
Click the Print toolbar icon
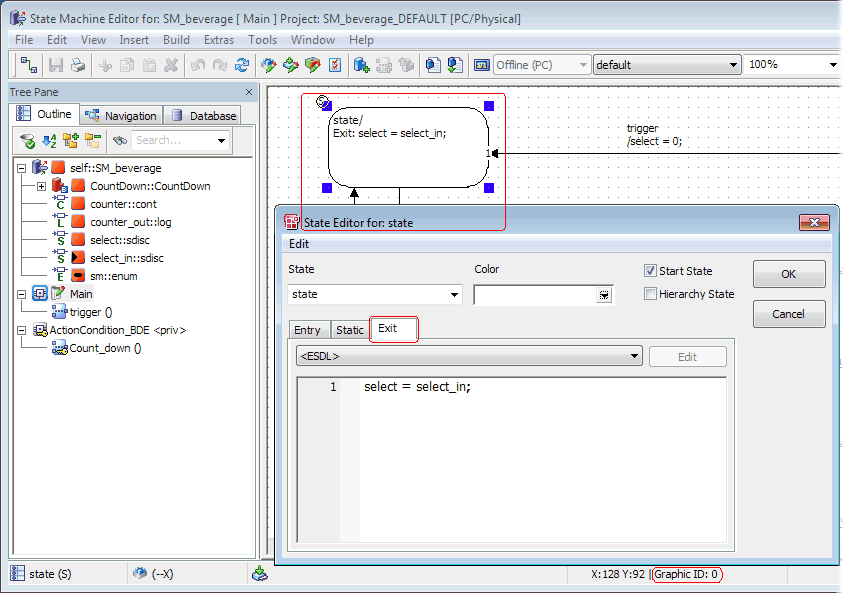(x=78, y=65)
